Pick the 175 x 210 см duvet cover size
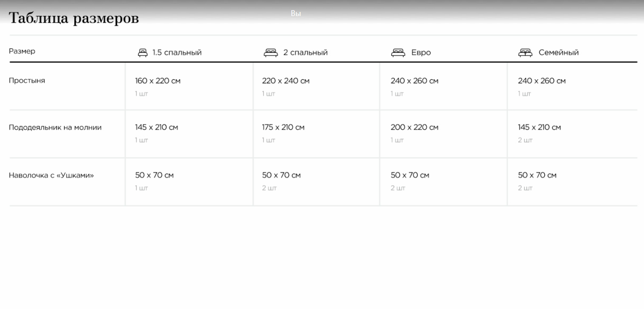The width and height of the screenshot is (644, 309). (283, 128)
